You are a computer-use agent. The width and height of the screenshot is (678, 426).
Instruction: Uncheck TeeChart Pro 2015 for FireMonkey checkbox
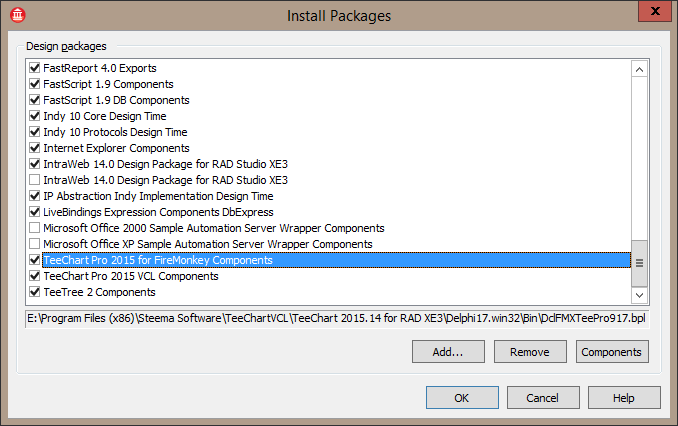[x=35, y=260]
